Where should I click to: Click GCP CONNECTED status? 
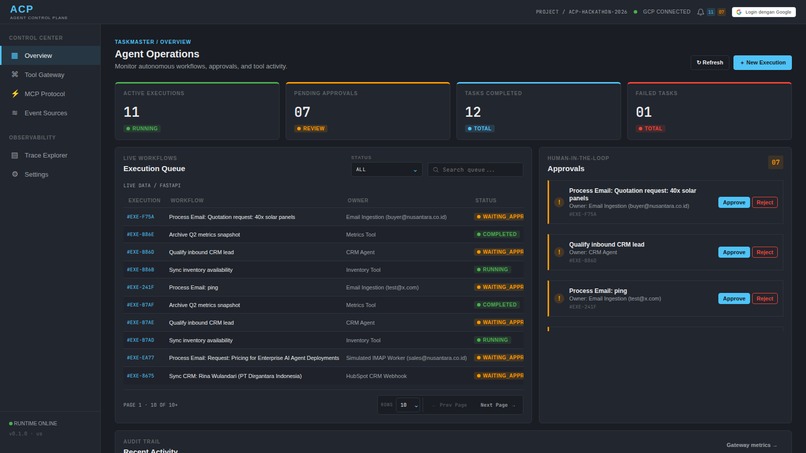[662, 12]
